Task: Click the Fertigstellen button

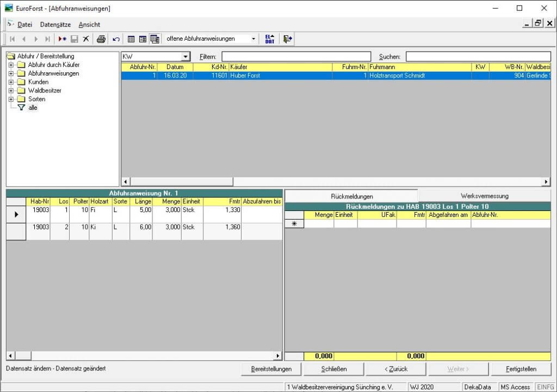Action: point(521,369)
